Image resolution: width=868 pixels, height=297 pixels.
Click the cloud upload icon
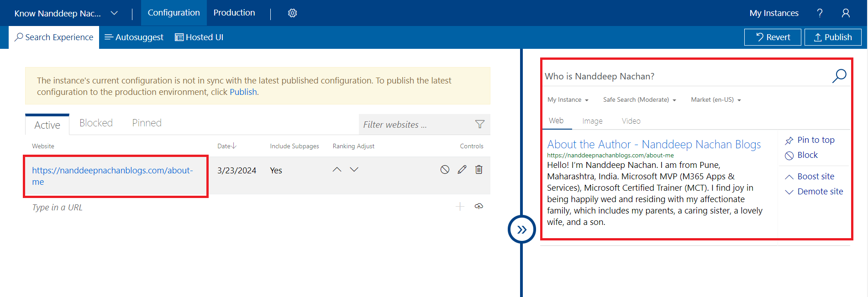click(479, 207)
